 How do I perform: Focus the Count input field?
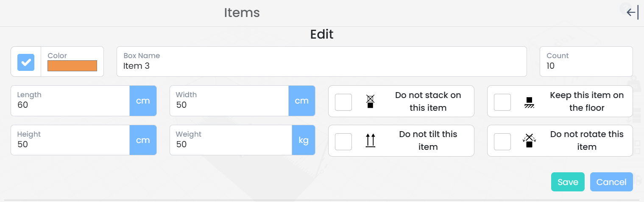(586, 66)
